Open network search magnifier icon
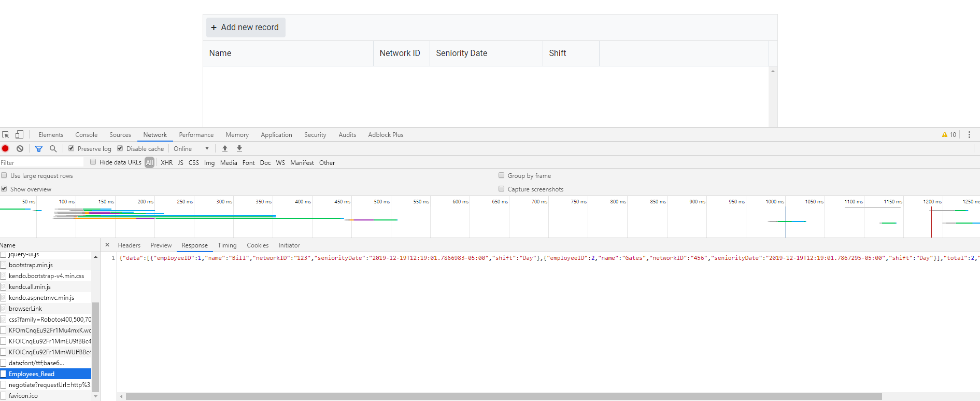This screenshot has height=401, width=980. coord(53,148)
